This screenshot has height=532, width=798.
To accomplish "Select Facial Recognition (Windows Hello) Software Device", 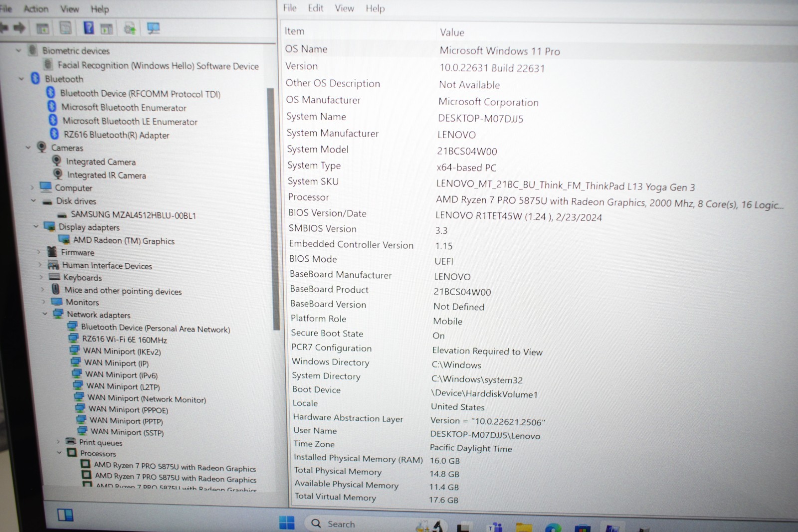I will coord(158,65).
